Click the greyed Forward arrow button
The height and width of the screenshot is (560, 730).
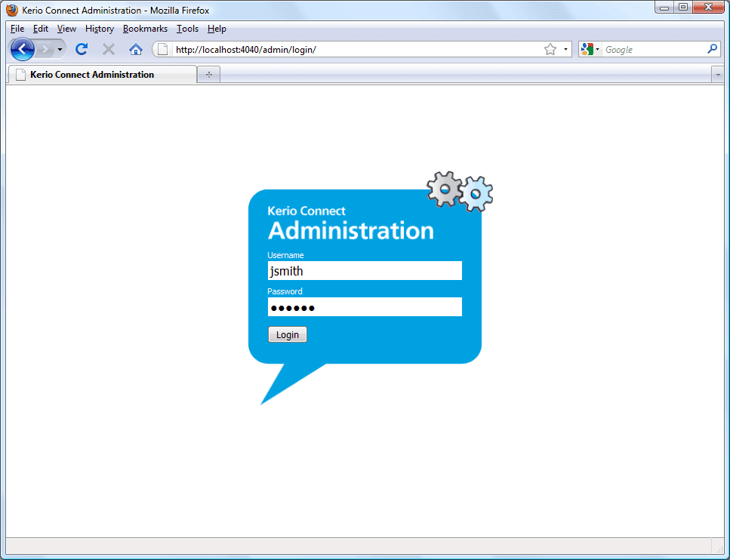(45, 49)
